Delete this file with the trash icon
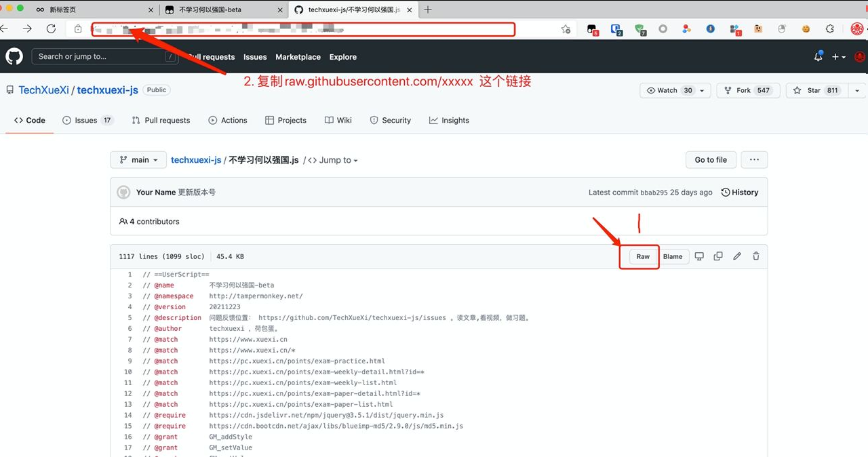The image size is (868, 457). tap(756, 256)
